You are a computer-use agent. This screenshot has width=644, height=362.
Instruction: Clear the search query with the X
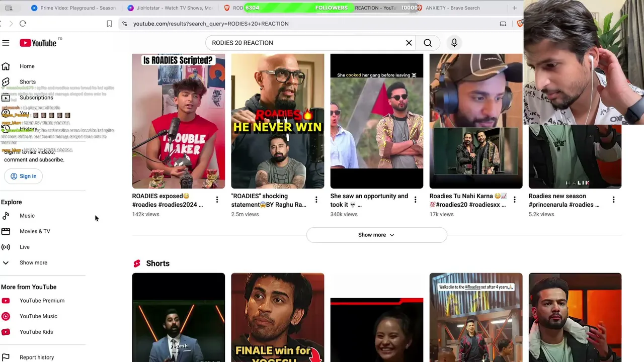tap(409, 43)
